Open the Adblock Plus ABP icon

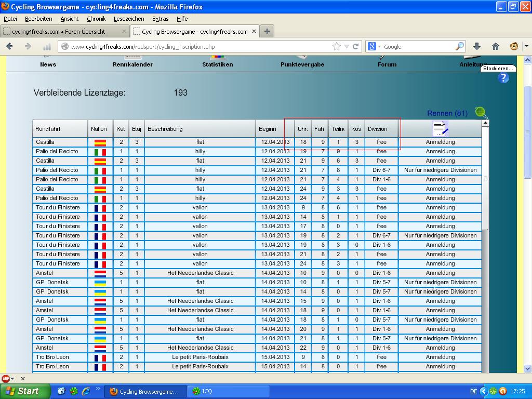5,379
